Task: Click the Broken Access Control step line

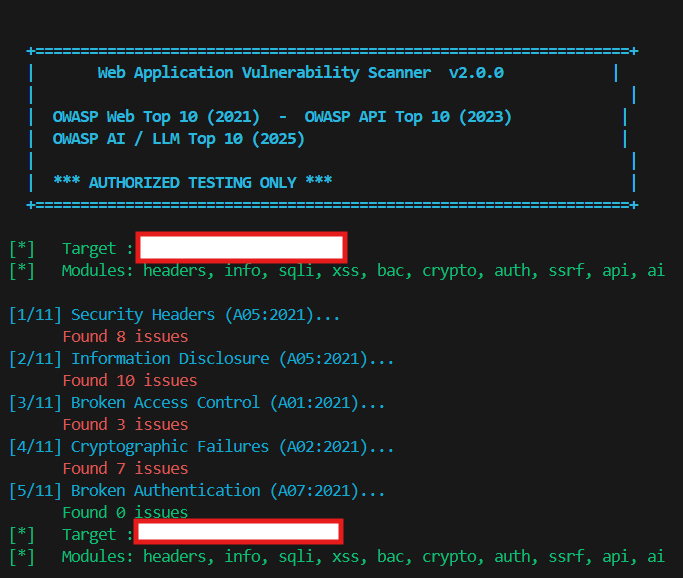Action: [228, 403]
